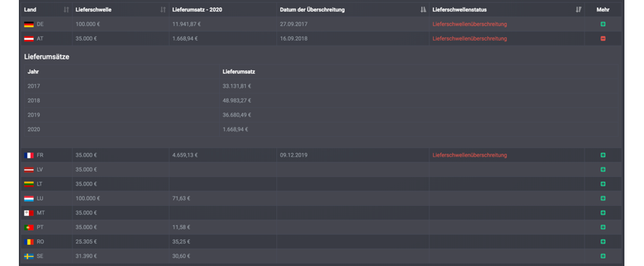Click the Lieferumsätze section heading

(47, 57)
